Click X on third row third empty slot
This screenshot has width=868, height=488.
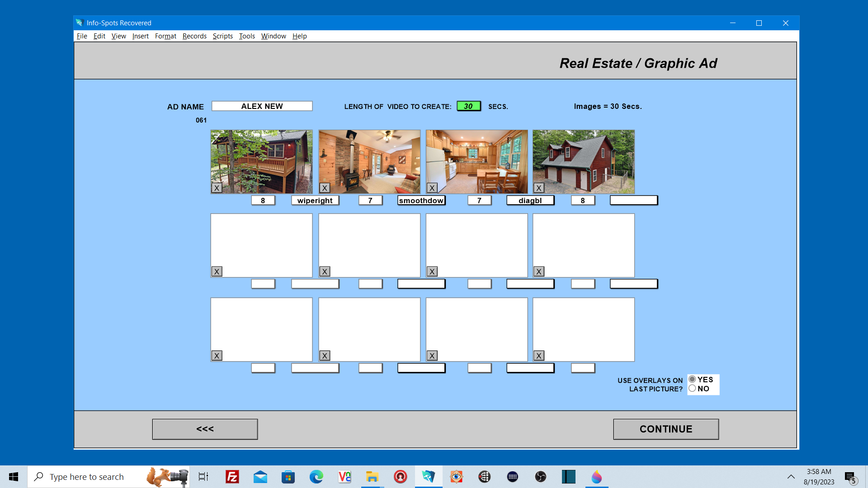click(x=432, y=356)
